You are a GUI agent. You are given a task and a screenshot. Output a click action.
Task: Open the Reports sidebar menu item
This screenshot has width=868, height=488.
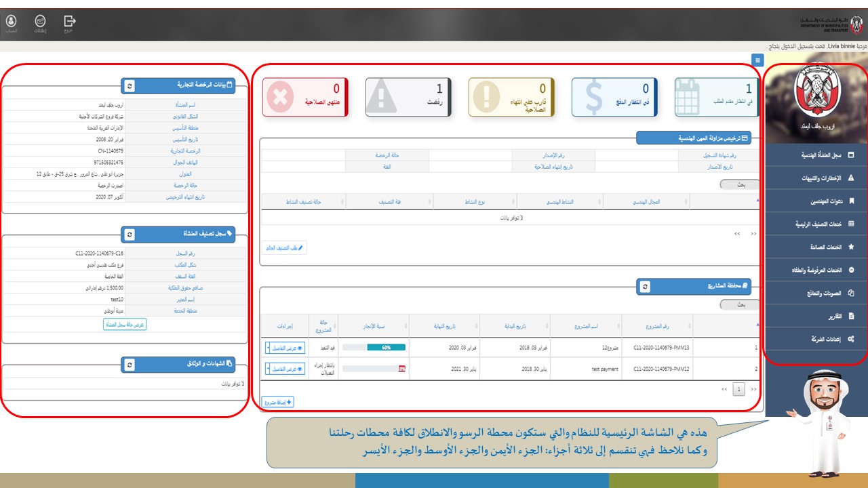point(816,317)
